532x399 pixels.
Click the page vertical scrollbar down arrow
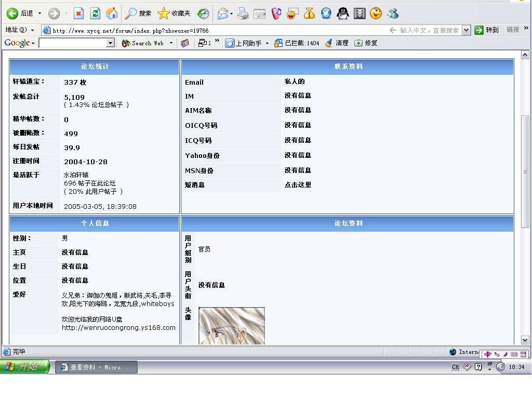pyautogui.click(x=525, y=340)
